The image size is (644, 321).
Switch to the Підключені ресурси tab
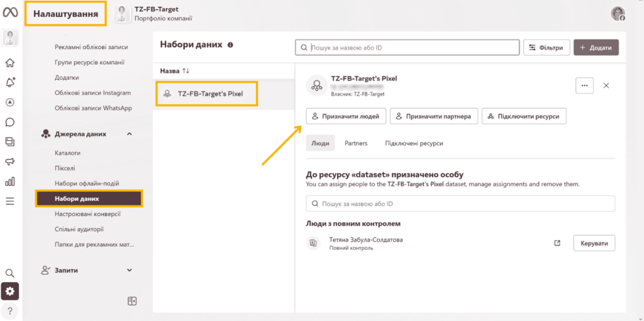pyautogui.click(x=414, y=143)
